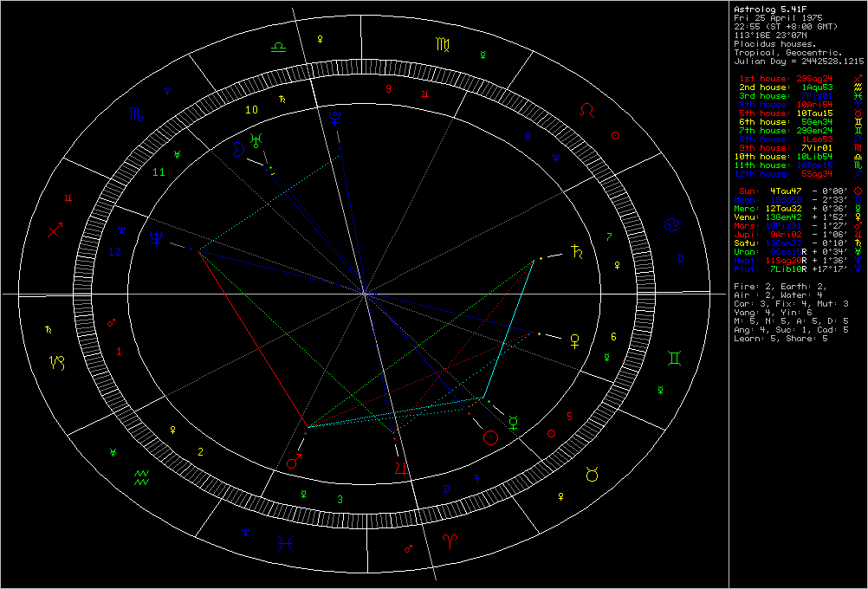Select house number 10 label on the chart

[x=251, y=110]
